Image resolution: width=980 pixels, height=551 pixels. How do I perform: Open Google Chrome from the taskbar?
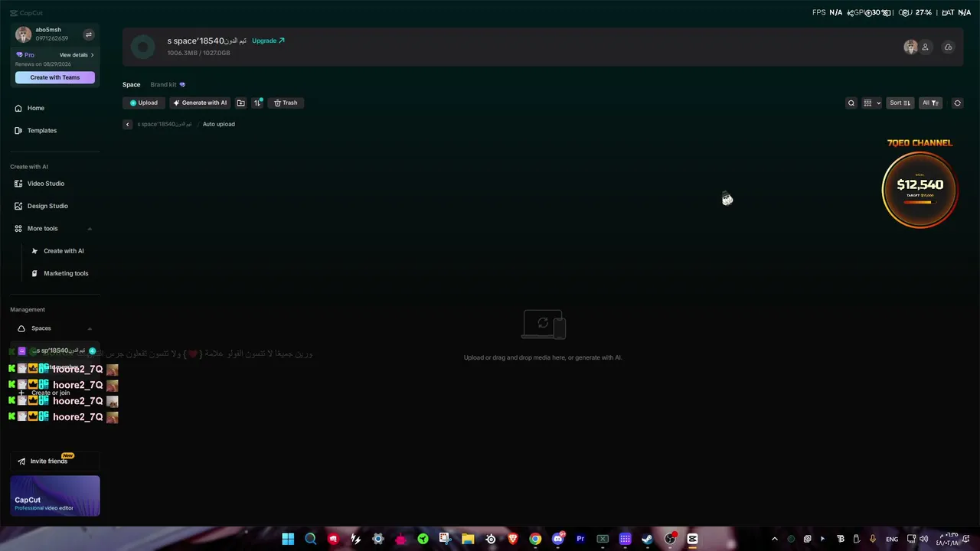pyautogui.click(x=535, y=539)
